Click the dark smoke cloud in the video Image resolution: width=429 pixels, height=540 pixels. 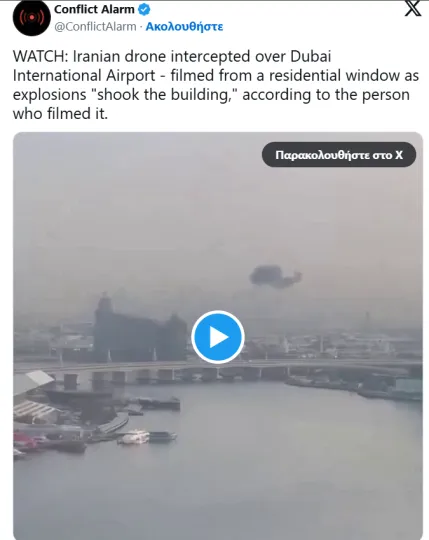[275, 276]
